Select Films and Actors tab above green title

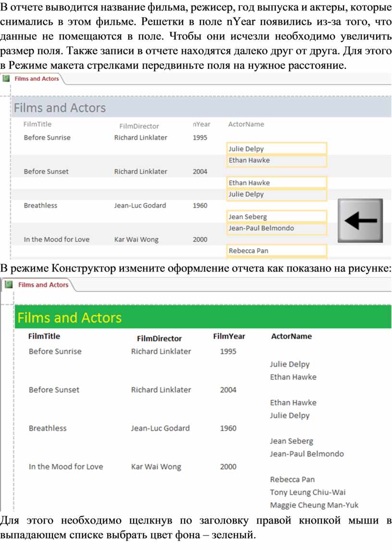click(x=43, y=285)
